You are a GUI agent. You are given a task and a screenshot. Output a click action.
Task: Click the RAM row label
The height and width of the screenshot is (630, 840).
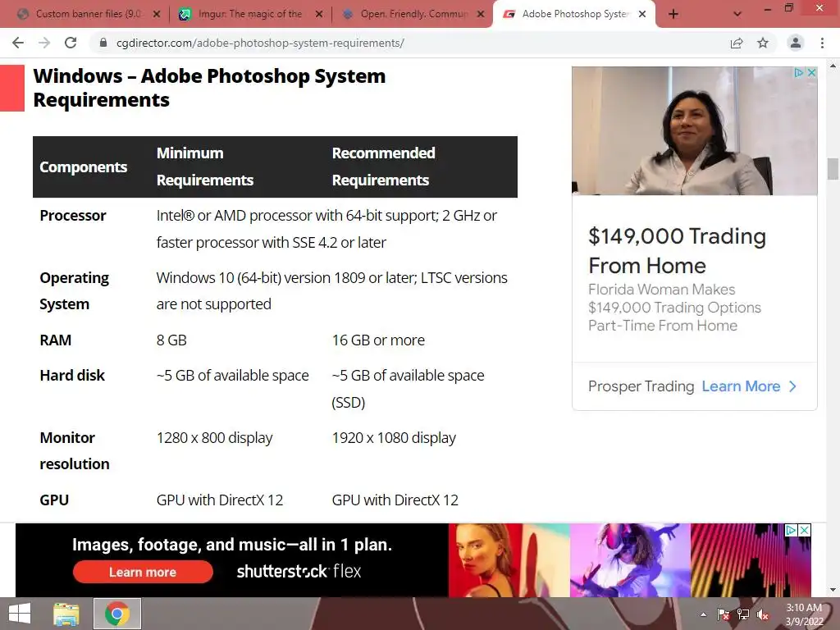point(55,340)
